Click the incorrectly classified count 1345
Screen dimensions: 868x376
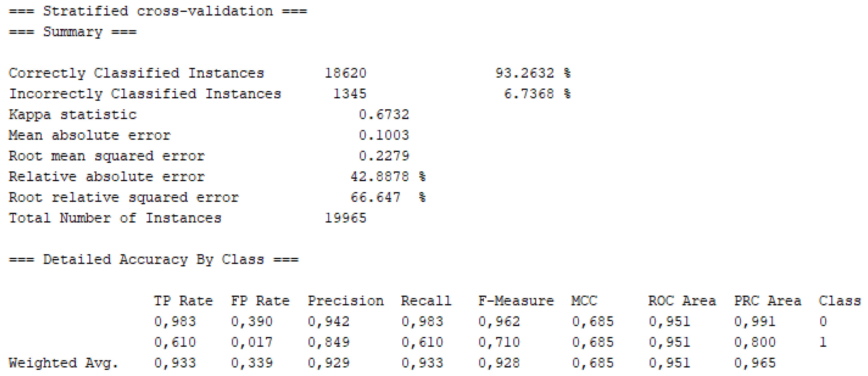349,94
